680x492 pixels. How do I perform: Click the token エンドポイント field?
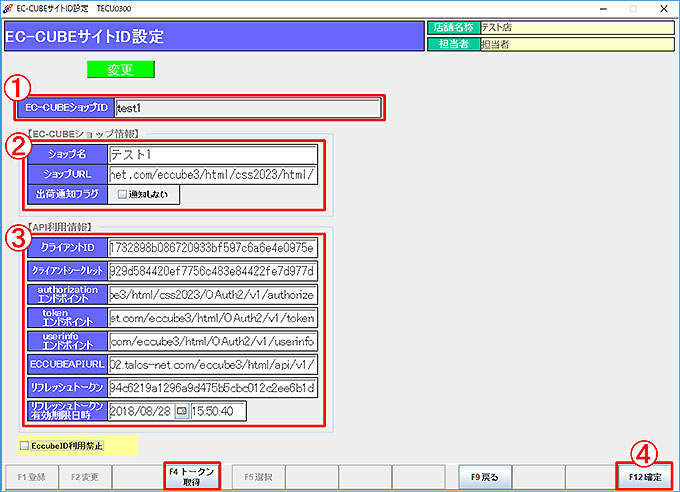213,318
